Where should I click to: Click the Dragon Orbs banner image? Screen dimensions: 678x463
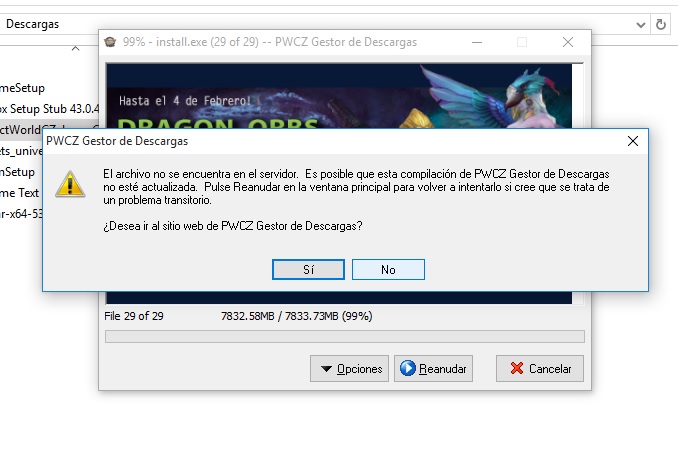(339, 96)
